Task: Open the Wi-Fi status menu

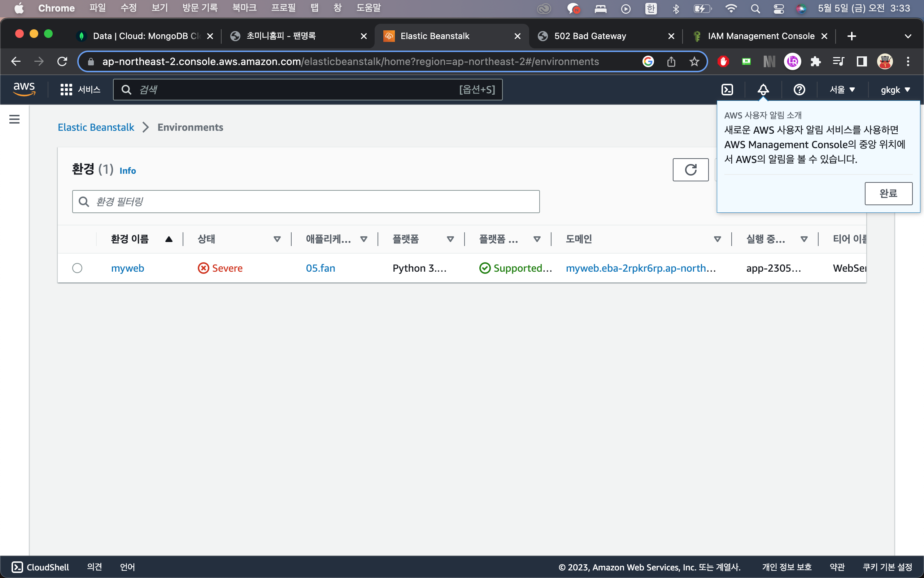Action: pos(731,8)
